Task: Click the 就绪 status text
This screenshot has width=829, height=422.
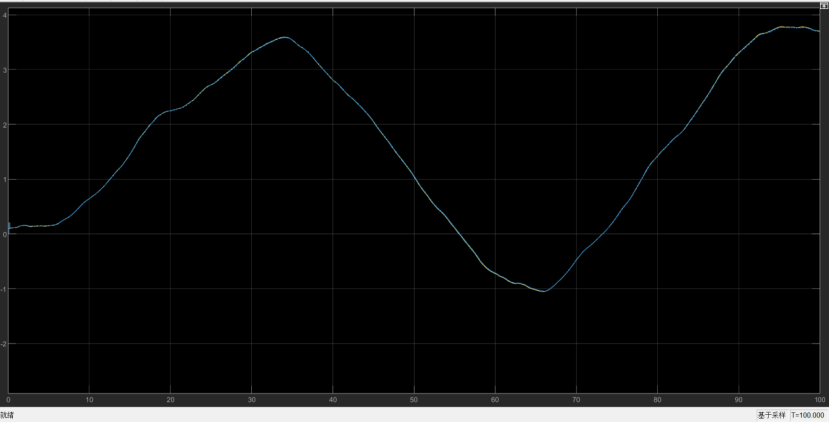Action: click(x=7, y=414)
